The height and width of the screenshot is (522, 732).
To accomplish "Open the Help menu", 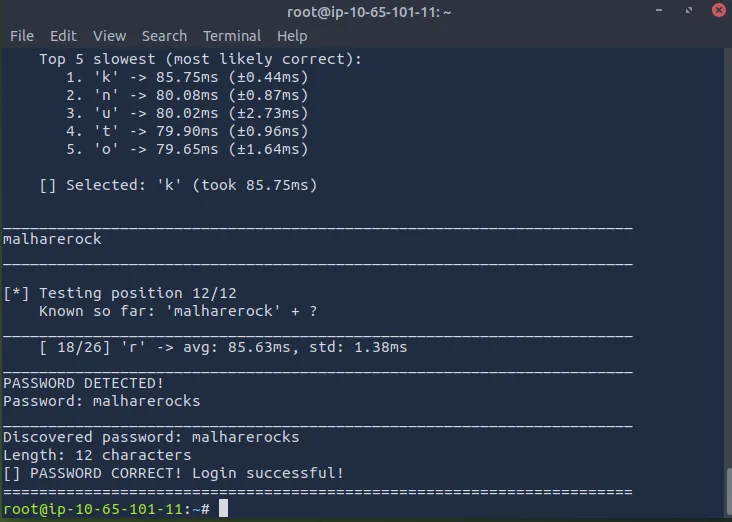I will pyautogui.click(x=292, y=36).
